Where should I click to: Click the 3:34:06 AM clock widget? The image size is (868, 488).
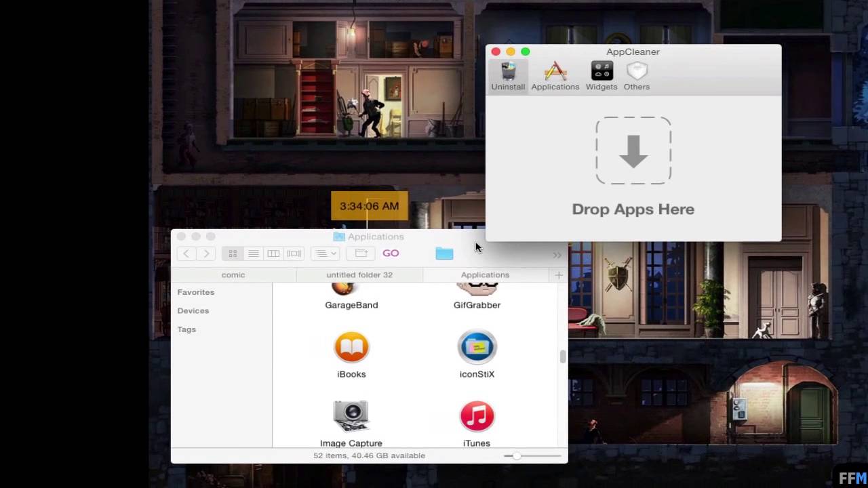point(369,206)
